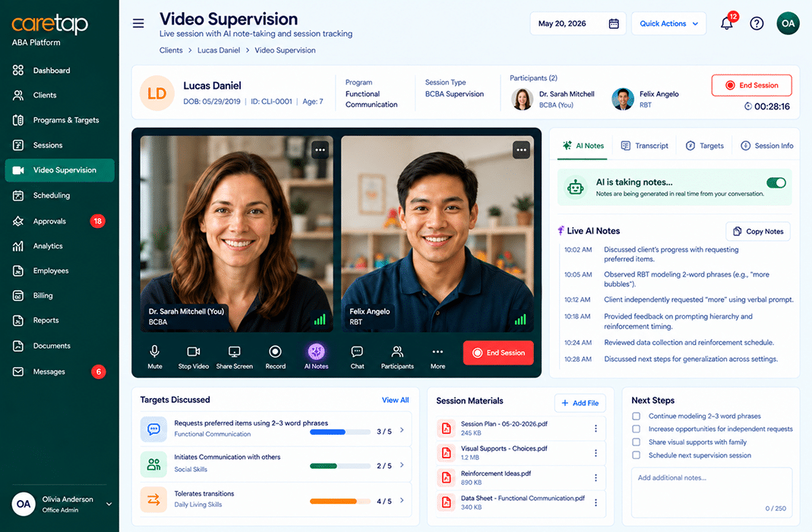Expand Initiates Communication with others chevron
812x532 pixels.
402,464
